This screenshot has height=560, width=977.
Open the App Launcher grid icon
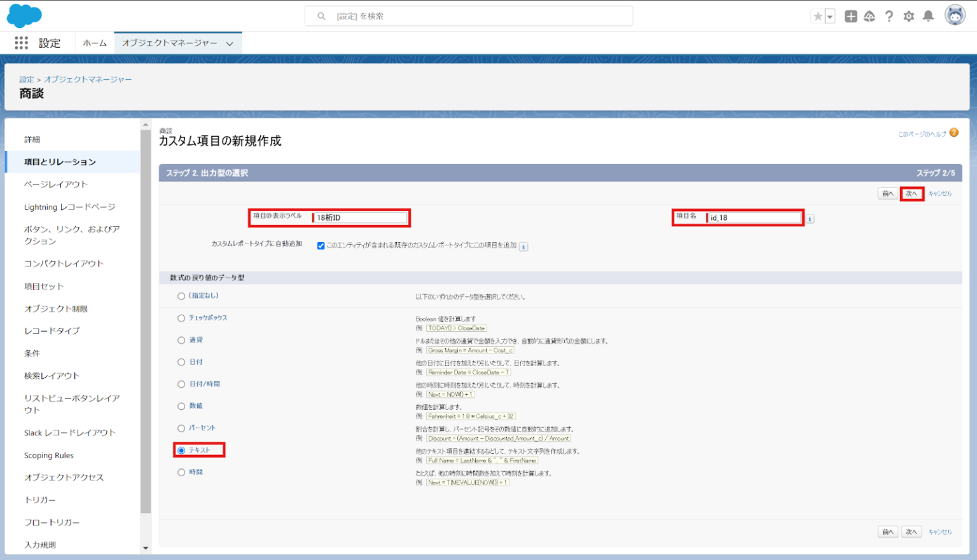21,43
